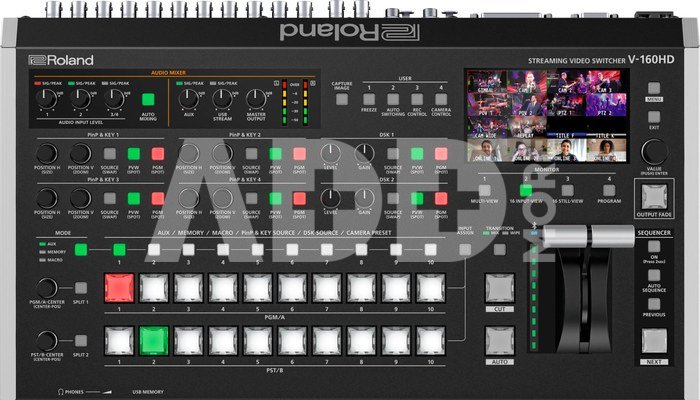
Task: Click DSK 2 GAIN knob
Action: [x=365, y=199]
